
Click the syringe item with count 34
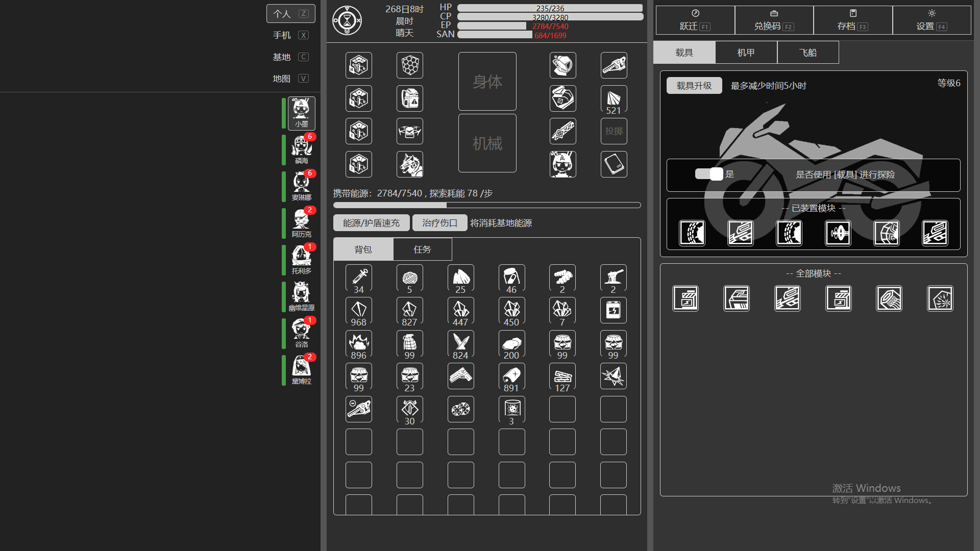[359, 279]
